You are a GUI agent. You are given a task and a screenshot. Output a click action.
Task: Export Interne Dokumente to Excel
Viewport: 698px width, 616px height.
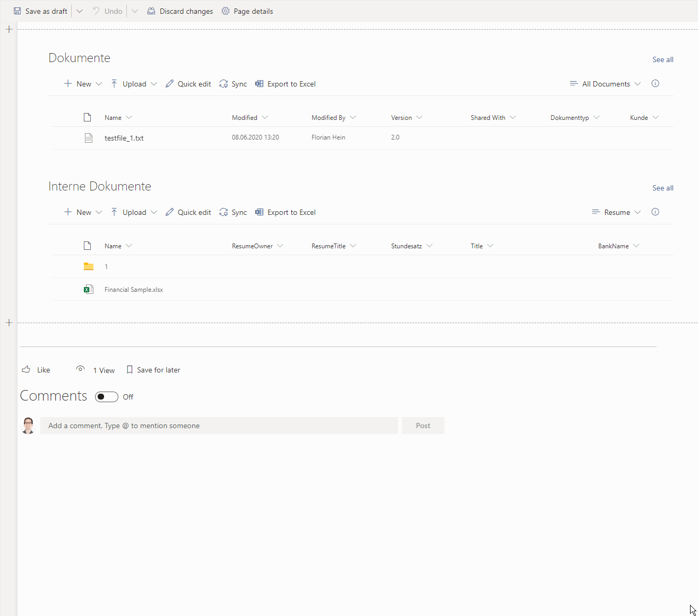pos(286,212)
